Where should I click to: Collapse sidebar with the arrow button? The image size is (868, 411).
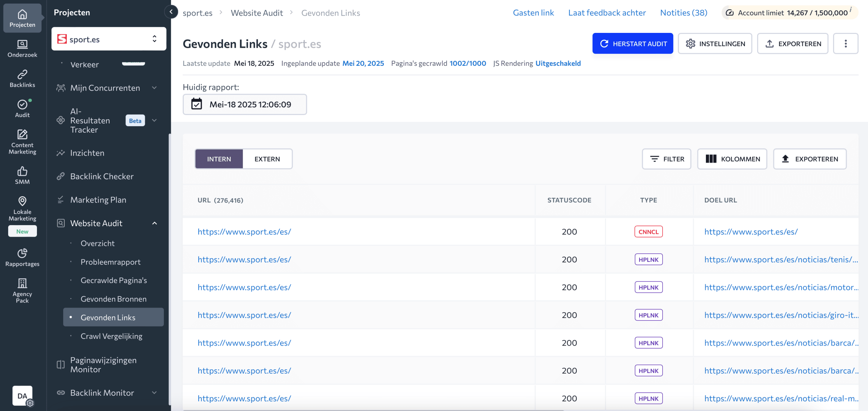(x=171, y=12)
